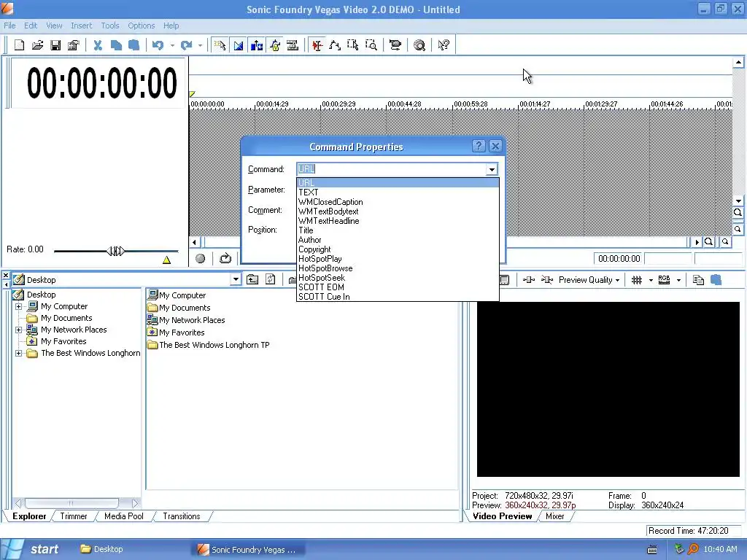The width and height of the screenshot is (747, 560).
Task: Toggle Enable Snapping in toolbar
Action: click(x=220, y=45)
